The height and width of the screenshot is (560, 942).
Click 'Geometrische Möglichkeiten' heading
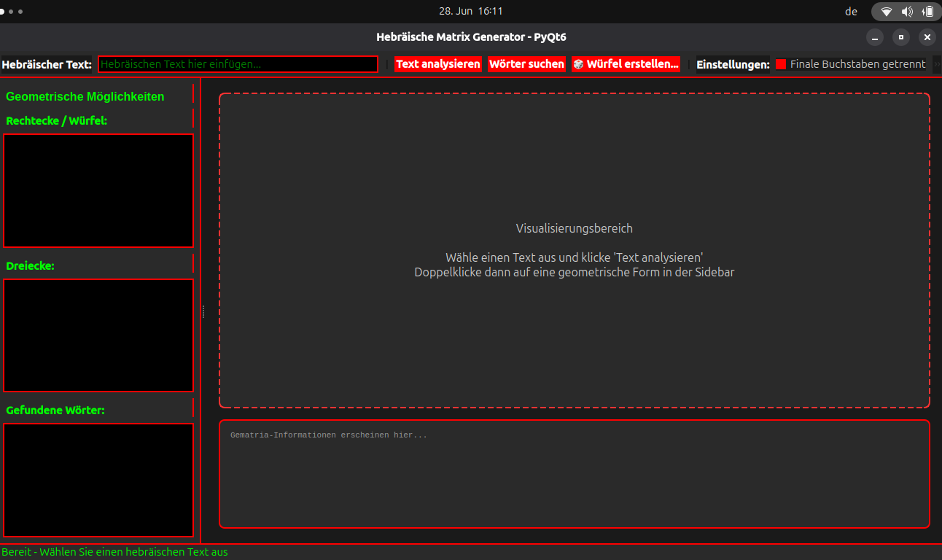(x=85, y=96)
